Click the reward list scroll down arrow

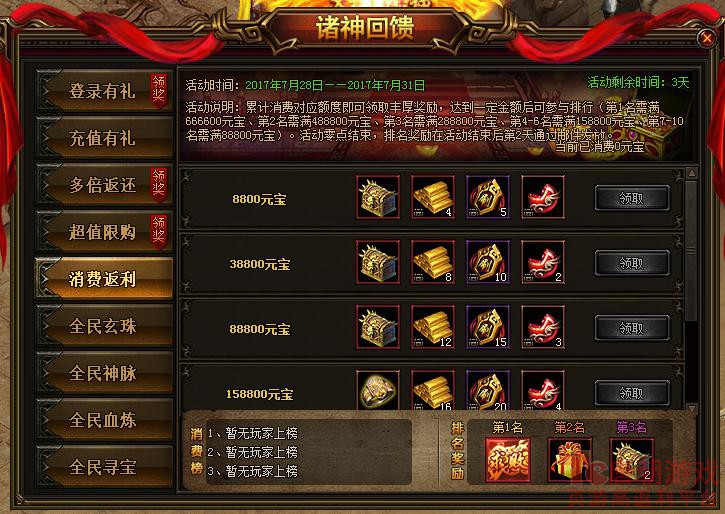[x=692, y=408]
